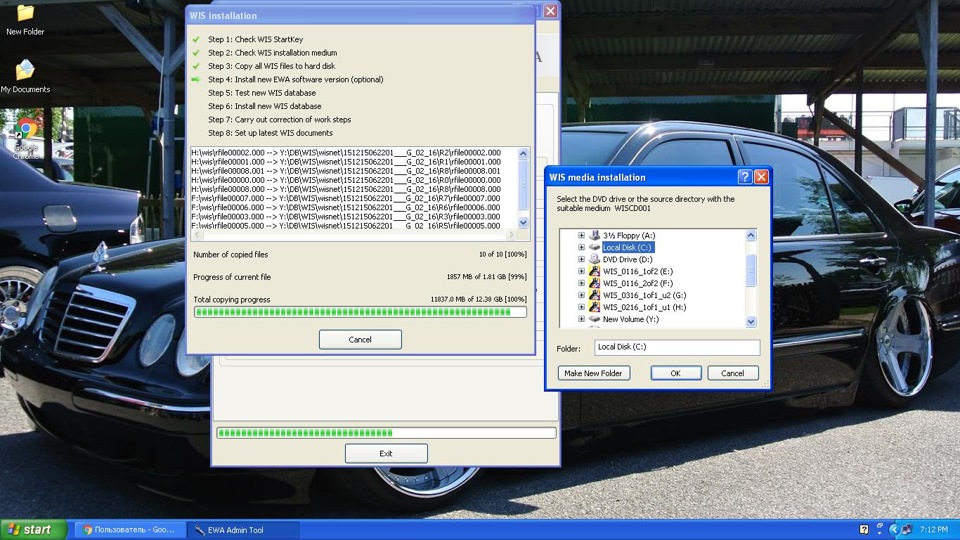The height and width of the screenshot is (540, 960).
Task: Expand the WIS_0216_1of1_u1 (H:) node
Action: click(x=581, y=307)
